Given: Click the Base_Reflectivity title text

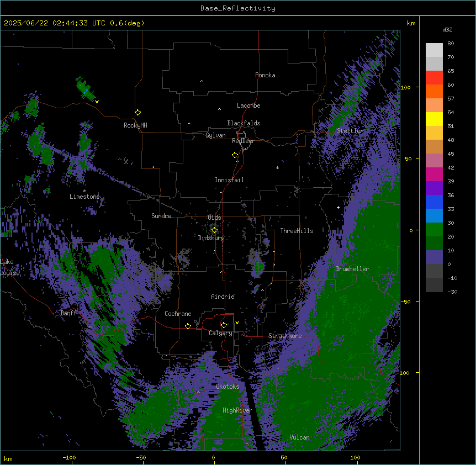Looking at the screenshot, I should pyautogui.click(x=238, y=8).
